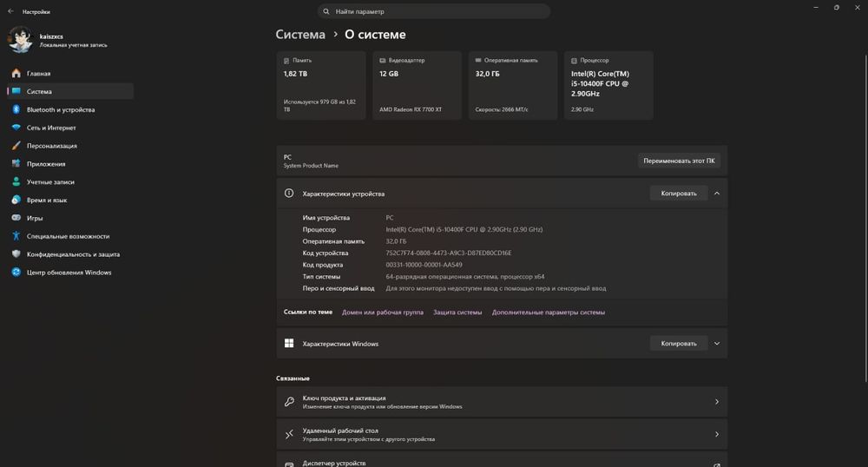This screenshot has width=868, height=467.
Task: Click the Видеоадаптер card icon
Action: pos(383,60)
